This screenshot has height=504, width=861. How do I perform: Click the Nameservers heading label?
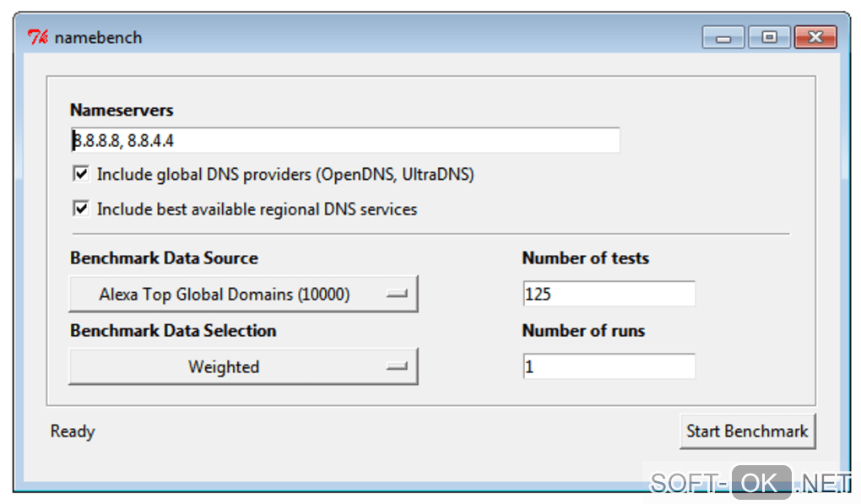pyautogui.click(x=122, y=111)
